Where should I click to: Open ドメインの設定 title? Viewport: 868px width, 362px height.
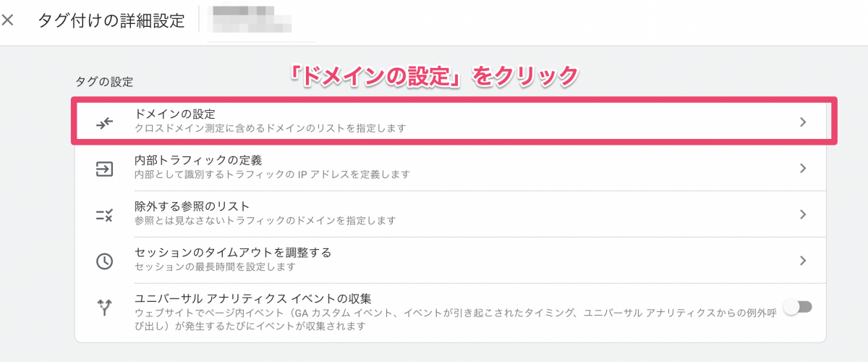click(175, 114)
